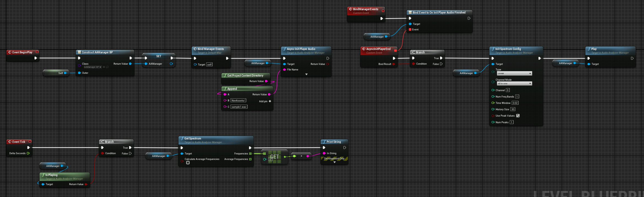644x197 pixels.
Task: Select the array GET node
Action: coord(275,157)
